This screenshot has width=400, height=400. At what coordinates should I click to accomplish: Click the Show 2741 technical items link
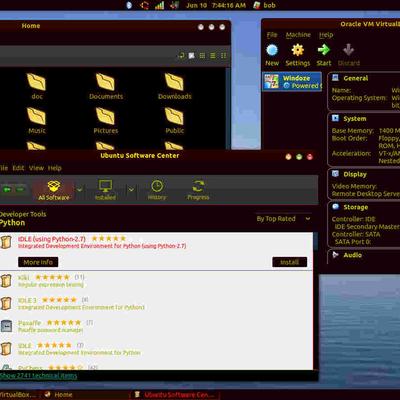pos(38,376)
